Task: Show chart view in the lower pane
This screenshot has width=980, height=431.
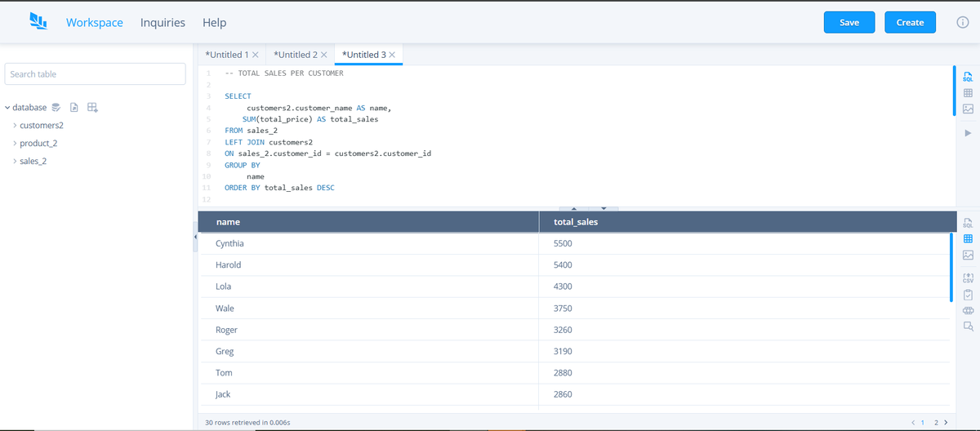Action: 968,257
